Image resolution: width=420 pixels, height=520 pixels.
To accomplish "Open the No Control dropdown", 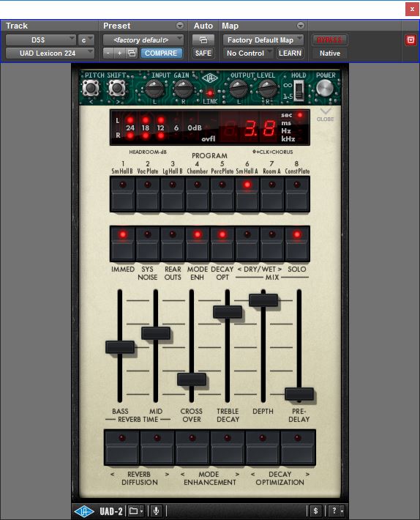I will pos(248,53).
